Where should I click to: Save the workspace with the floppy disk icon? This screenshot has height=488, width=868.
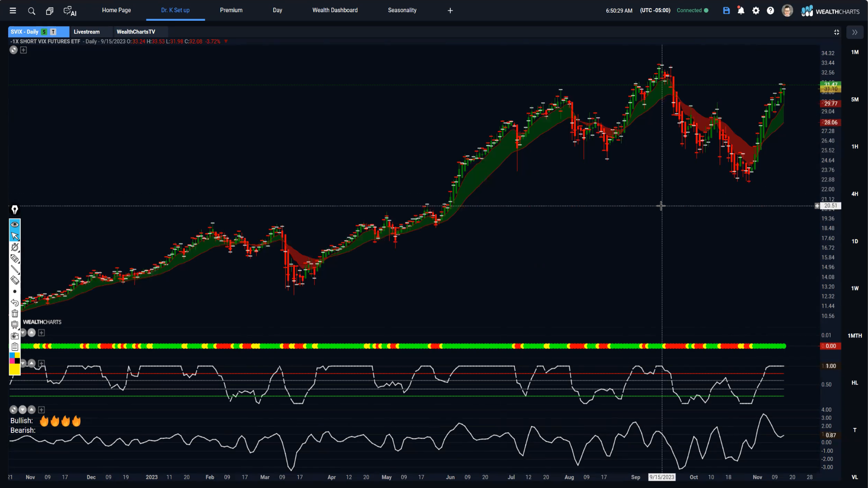tap(726, 10)
